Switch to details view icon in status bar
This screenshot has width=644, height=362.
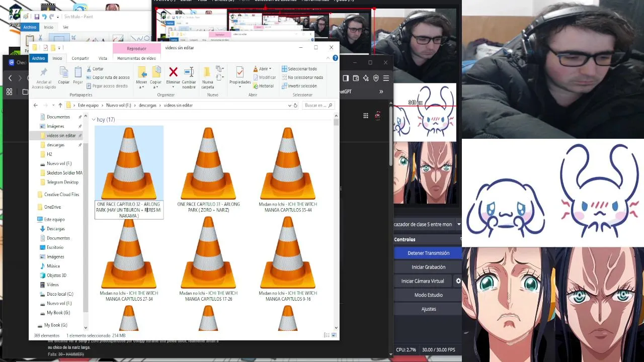(327, 335)
